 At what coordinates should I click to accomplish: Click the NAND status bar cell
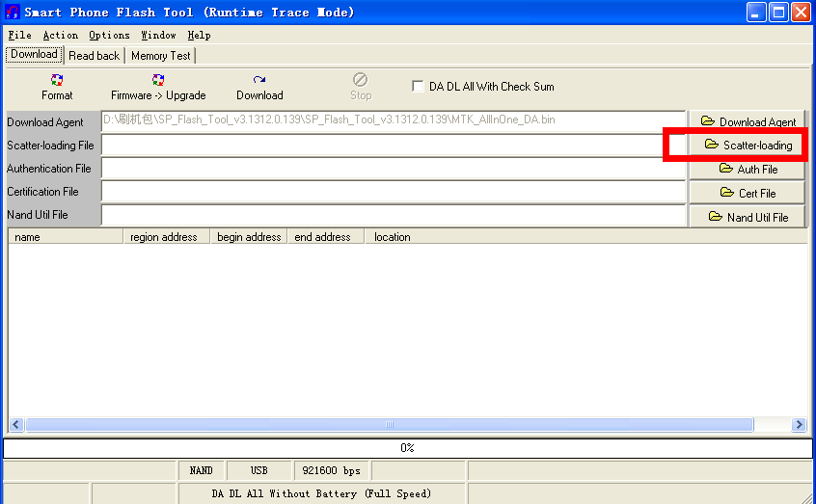coord(202,470)
